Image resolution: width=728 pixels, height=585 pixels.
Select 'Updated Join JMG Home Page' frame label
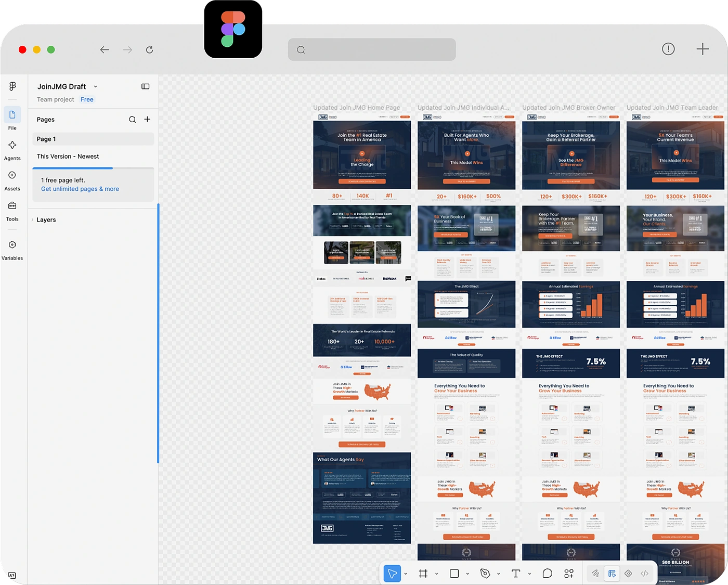point(357,108)
